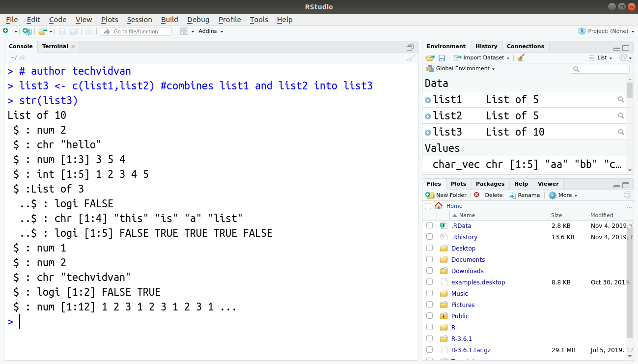Image resolution: width=638 pixels, height=364 pixels.
Task: Select the Desktop folder checkbox
Action: pos(429,248)
